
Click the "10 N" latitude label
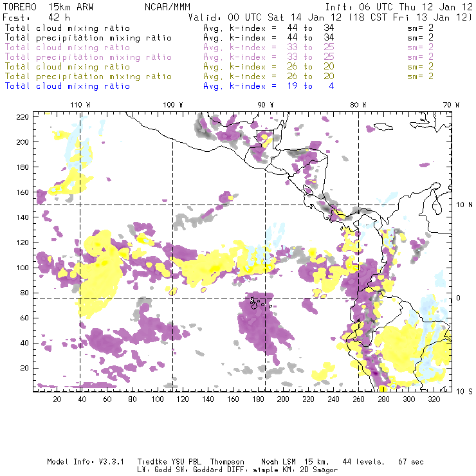click(464, 205)
